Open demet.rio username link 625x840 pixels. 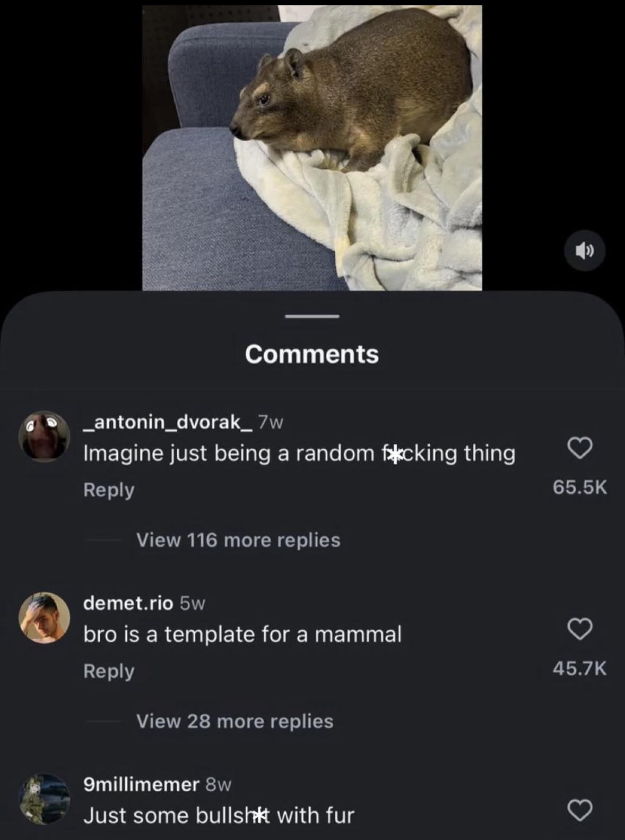128,603
